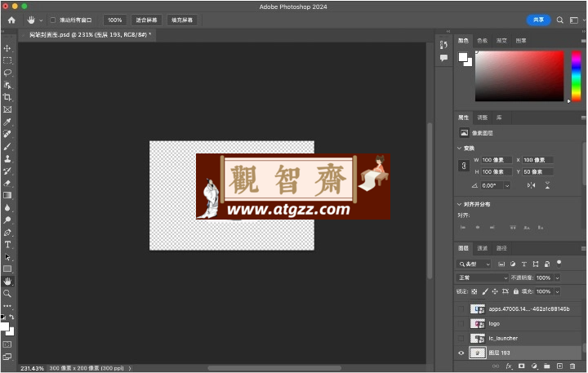Viewport: 588px width, 373px height.
Task: Toggle layer filtering switch on or off
Action: (x=559, y=264)
